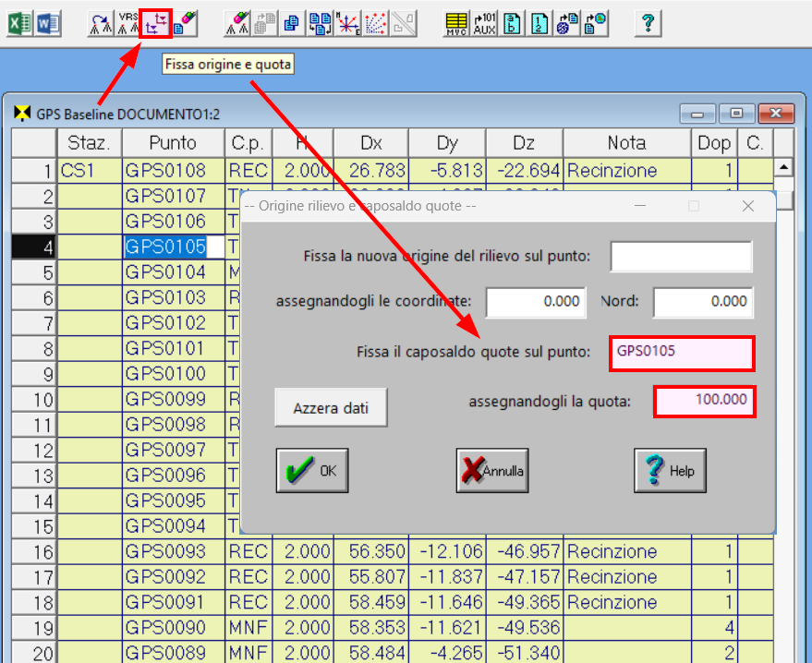Click the VRS toolbar icon
The image size is (812, 663).
point(128,23)
